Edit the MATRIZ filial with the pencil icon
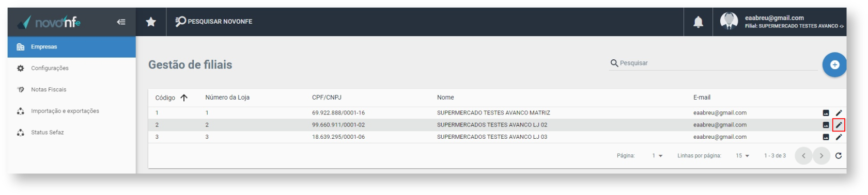The height and width of the screenshot is (195, 868). pos(839,113)
